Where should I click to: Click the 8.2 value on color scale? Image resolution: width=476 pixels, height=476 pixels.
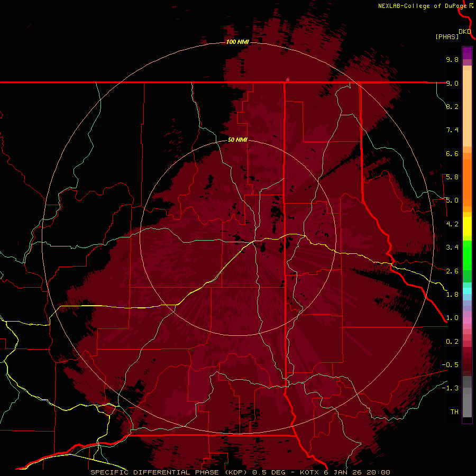point(452,106)
